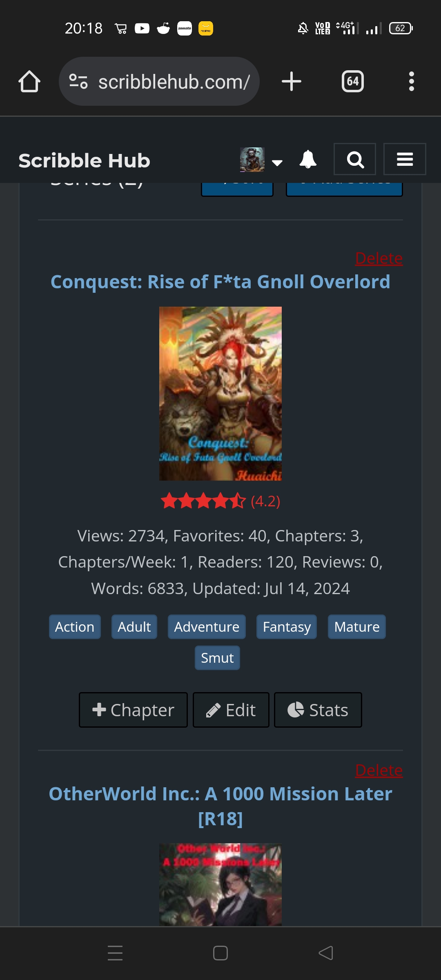Tap the browser home icon

[29, 81]
